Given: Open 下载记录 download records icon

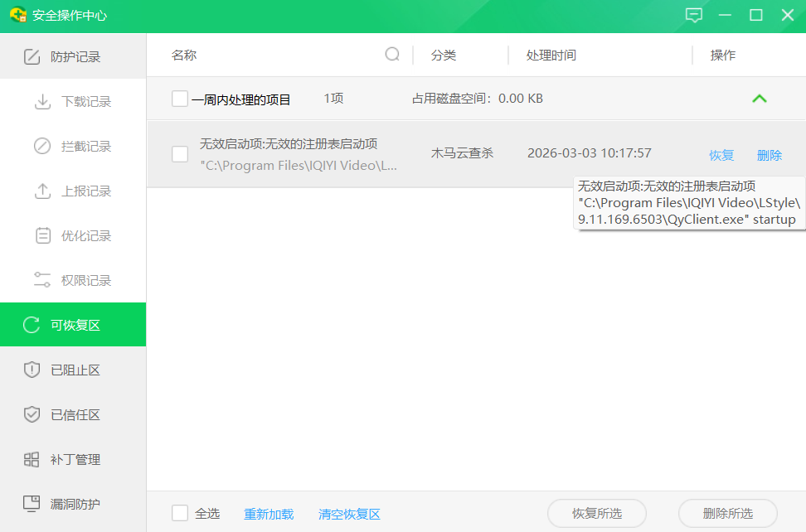Looking at the screenshot, I should (42, 102).
